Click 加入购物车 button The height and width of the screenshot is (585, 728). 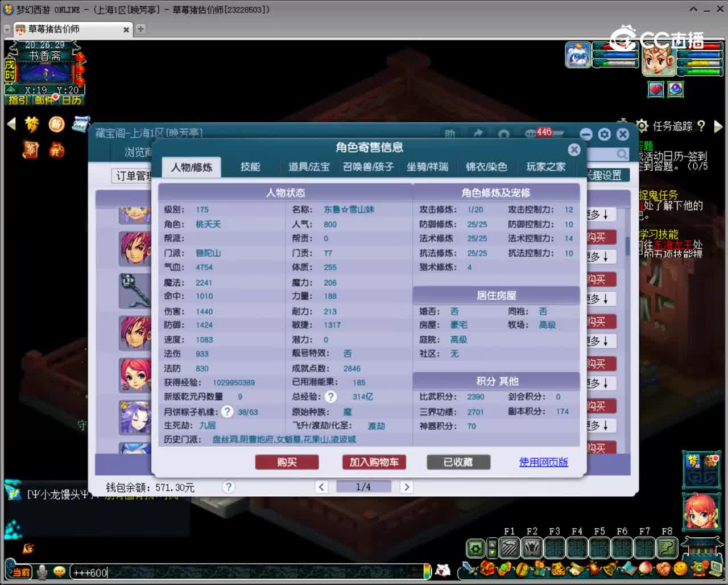[x=374, y=462]
